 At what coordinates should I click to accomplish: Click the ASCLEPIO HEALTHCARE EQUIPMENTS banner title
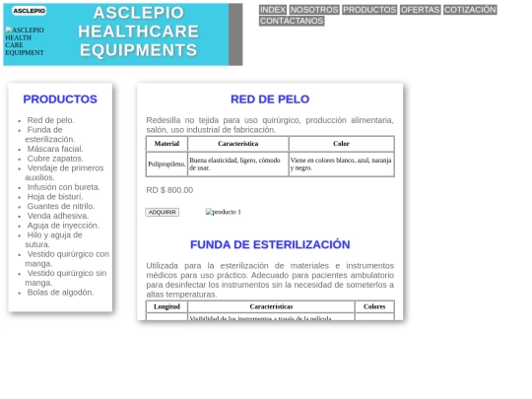point(139,32)
